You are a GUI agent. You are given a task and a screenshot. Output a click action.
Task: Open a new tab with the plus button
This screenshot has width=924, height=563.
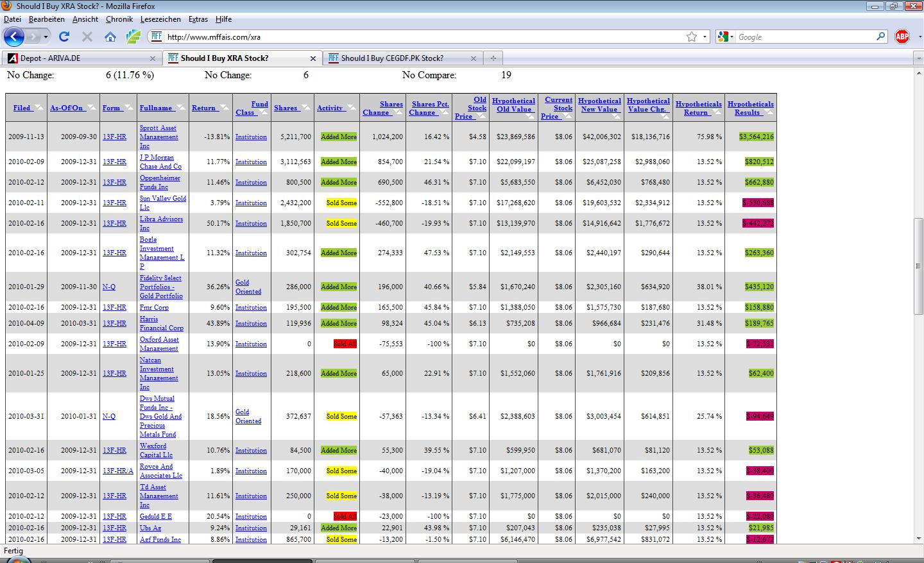[493, 58]
